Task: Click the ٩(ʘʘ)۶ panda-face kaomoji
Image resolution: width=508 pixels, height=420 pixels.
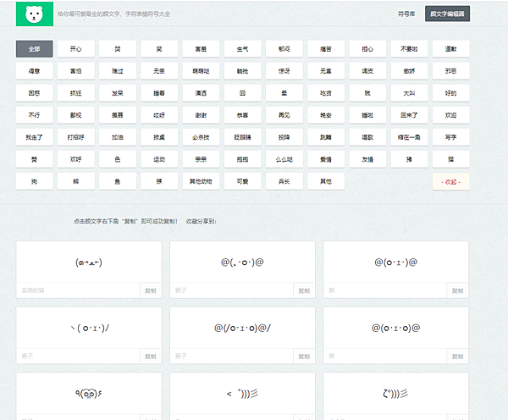Action: (88, 394)
